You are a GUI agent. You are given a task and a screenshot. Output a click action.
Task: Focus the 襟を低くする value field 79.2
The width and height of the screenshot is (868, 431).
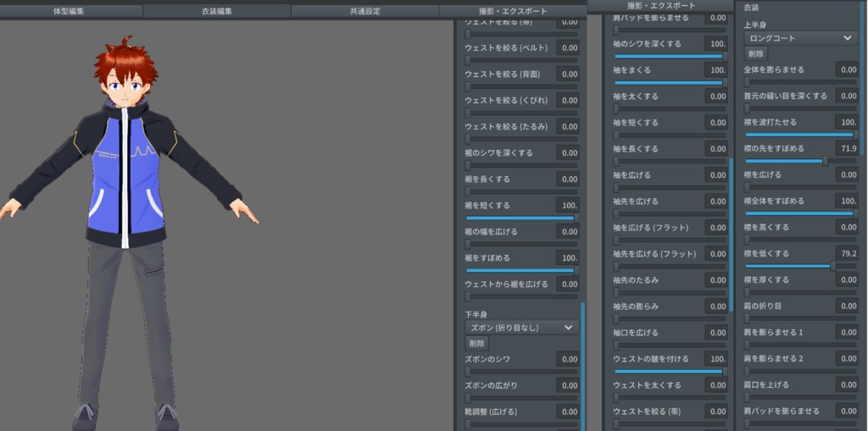coord(847,253)
